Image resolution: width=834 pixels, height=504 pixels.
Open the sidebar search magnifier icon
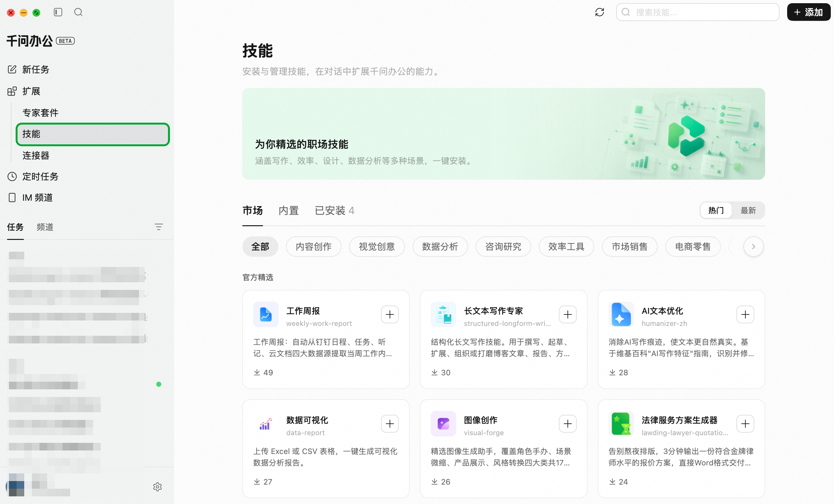coord(78,12)
